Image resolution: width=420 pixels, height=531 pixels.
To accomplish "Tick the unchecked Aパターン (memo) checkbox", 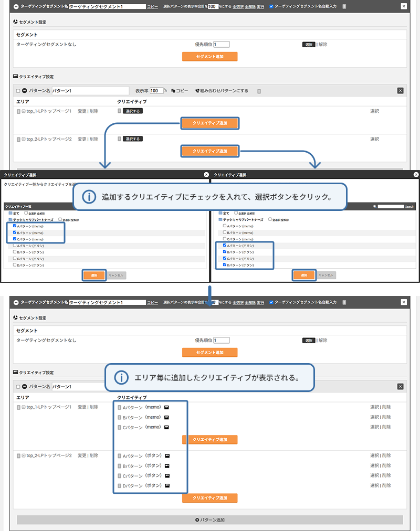I will [225, 226].
